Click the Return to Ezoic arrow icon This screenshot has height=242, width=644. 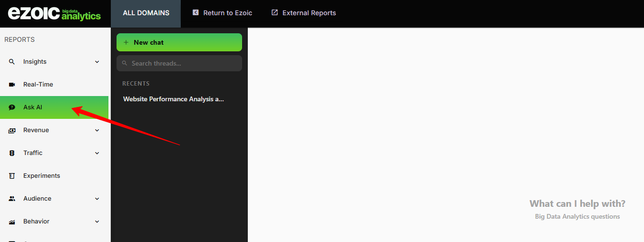point(195,13)
